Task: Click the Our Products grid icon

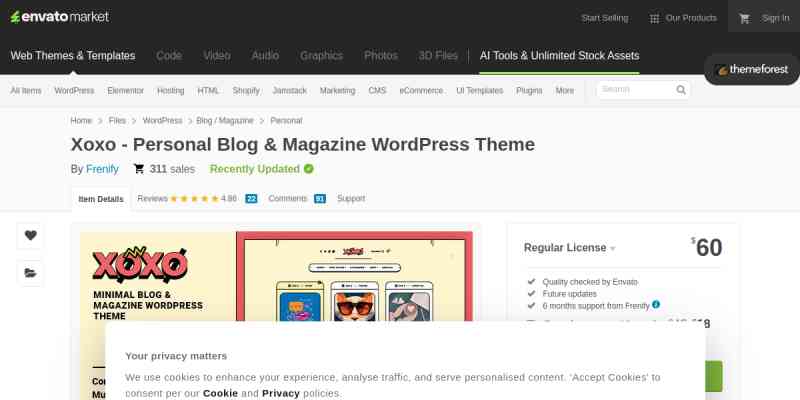Action: tap(654, 18)
